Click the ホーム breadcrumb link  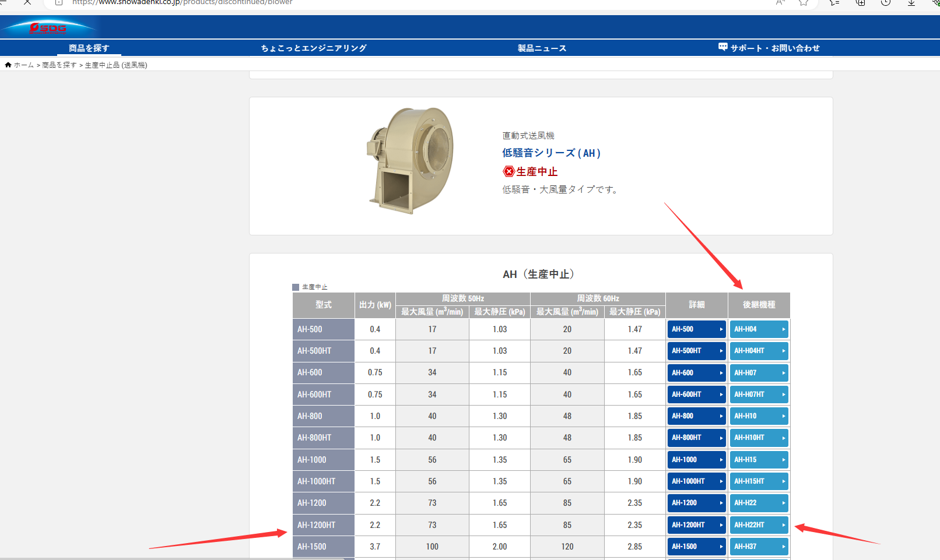coord(23,65)
